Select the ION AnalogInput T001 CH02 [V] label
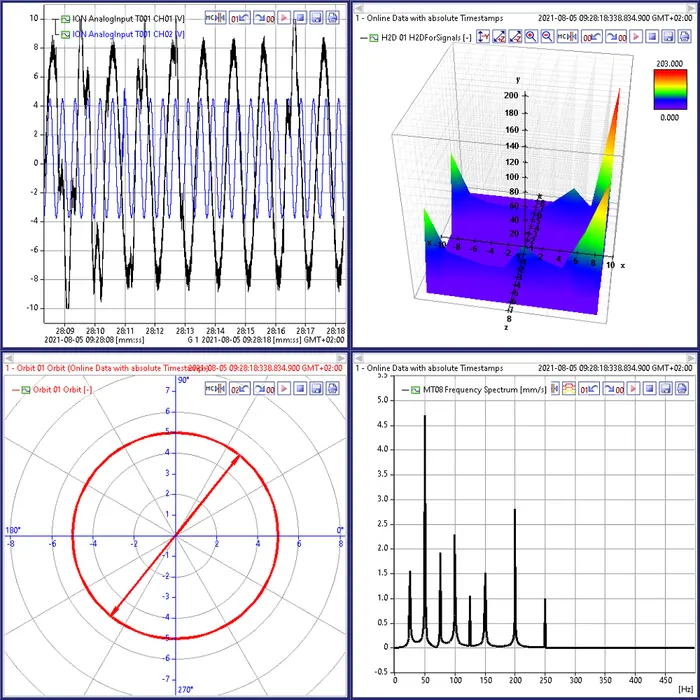The width and height of the screenshot is (700, 700). click(x=129, y=34)
